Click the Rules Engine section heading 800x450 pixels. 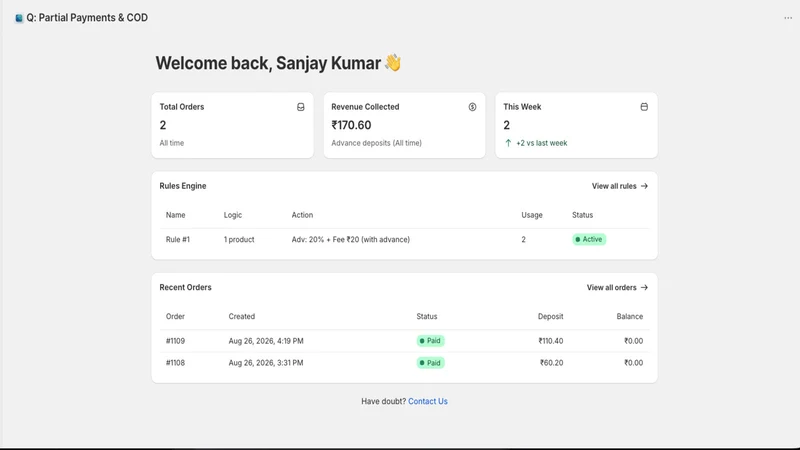[183, 186]
